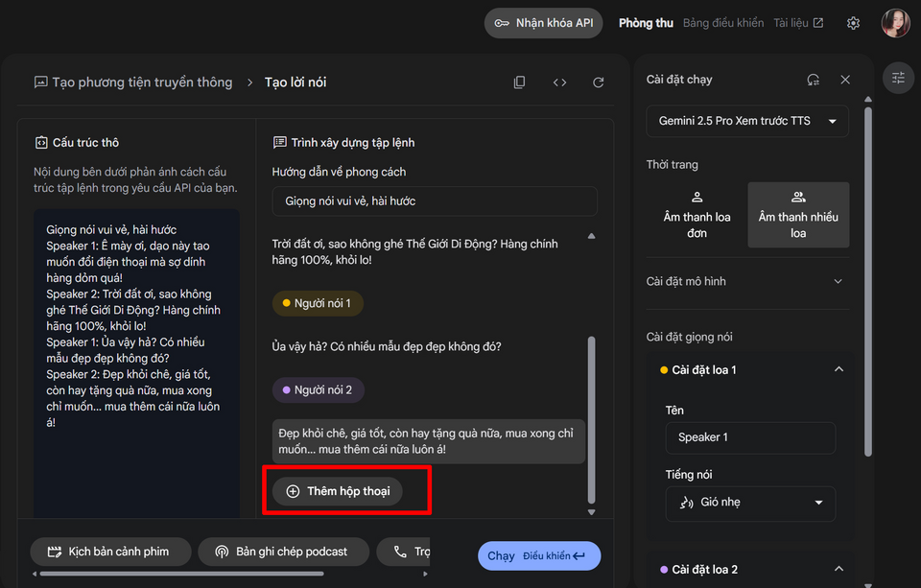Click the Tạo lời nói breadcrumb
921x588 pixels.
295,82
